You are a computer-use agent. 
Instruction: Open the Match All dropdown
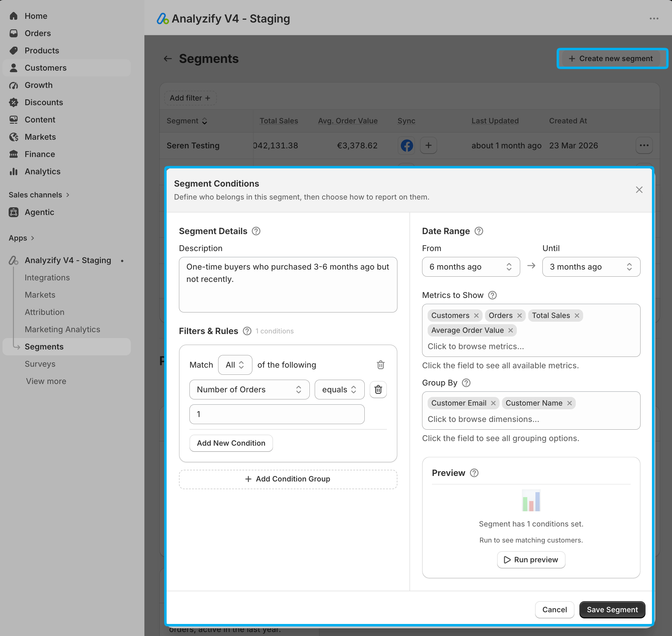click(235, 365)
